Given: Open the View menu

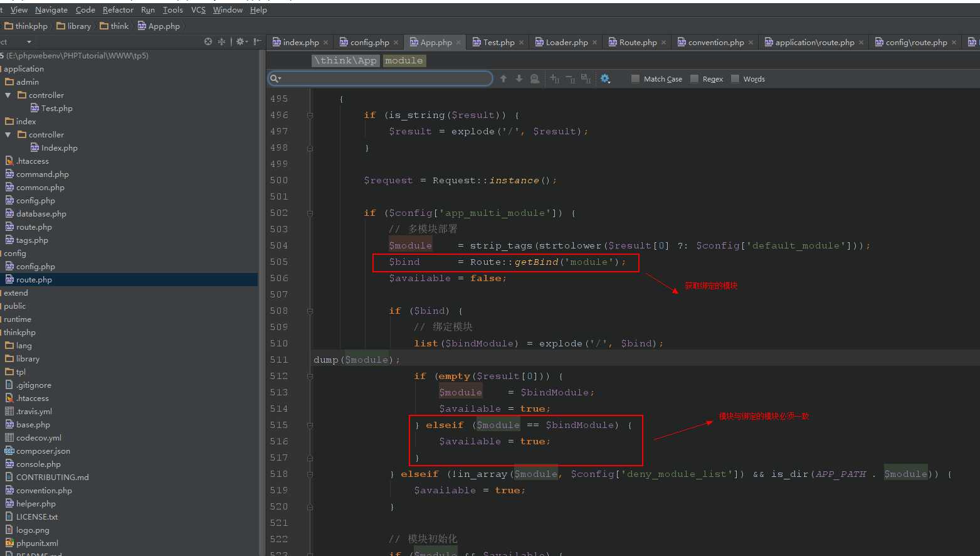Looking at the screenshot, I should 19,10.
